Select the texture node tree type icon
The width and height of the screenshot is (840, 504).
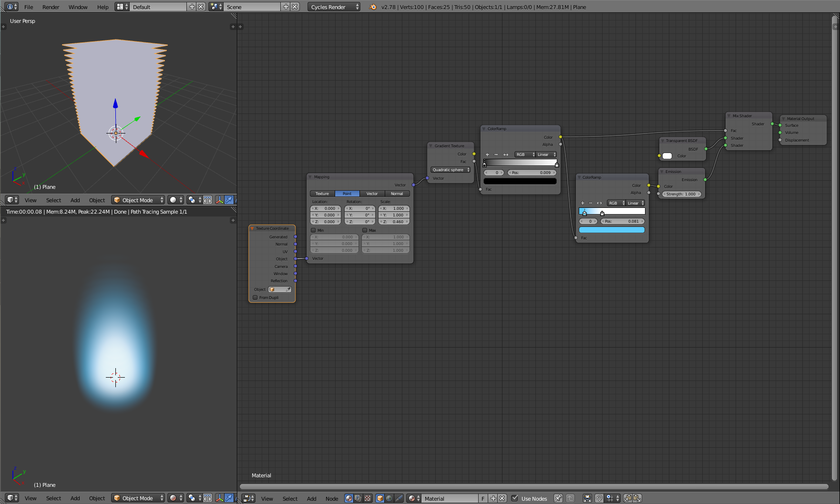367,498
